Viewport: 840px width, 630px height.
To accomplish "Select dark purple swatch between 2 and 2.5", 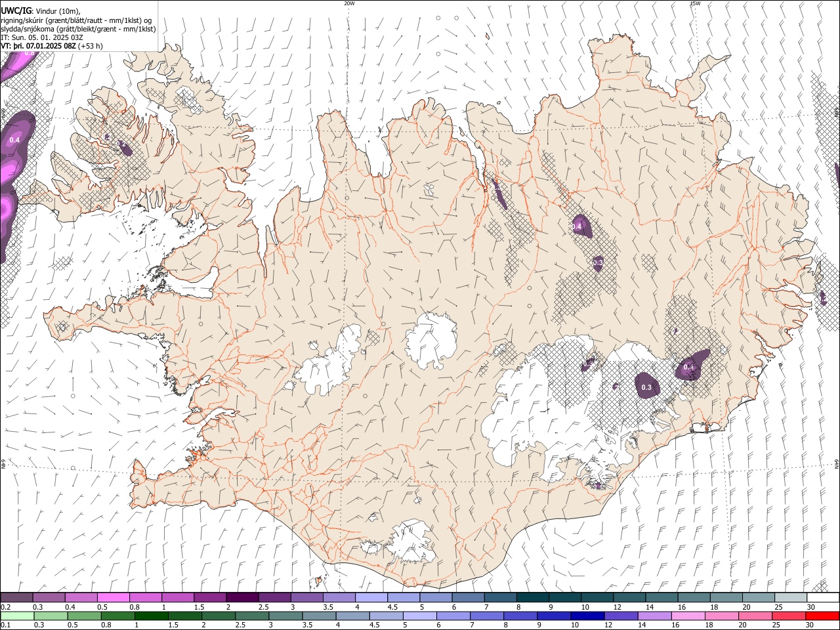I will pyautogui.click(x=242, y=598).
